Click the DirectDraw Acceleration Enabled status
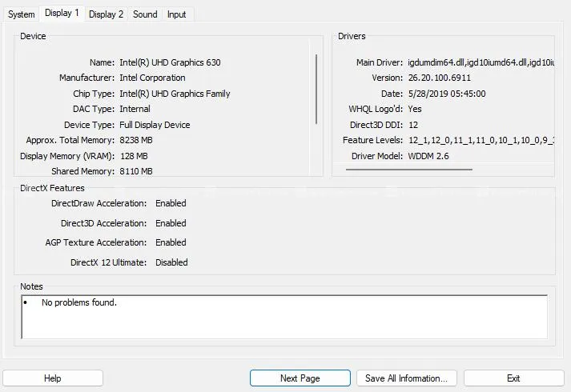 pyautogui.click(x=171, y=204)
